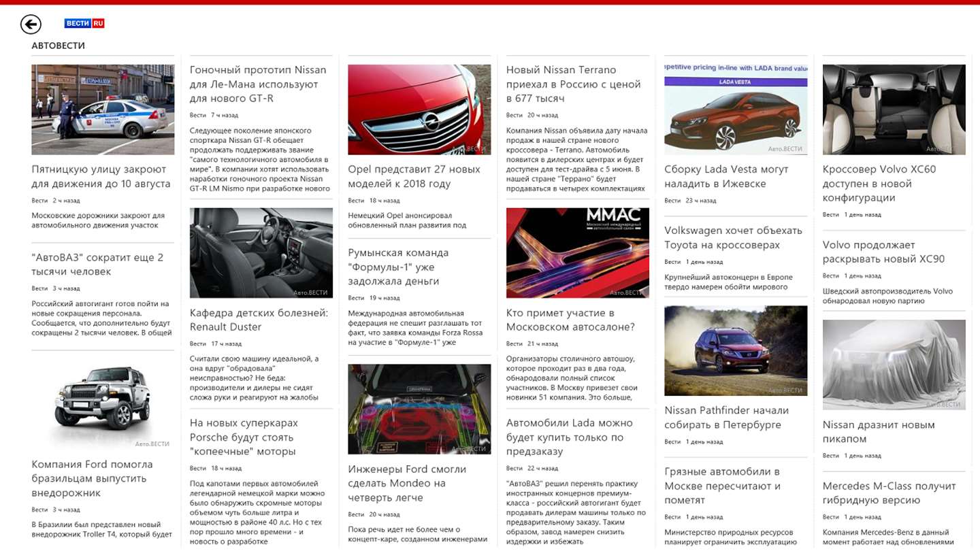The width and height of the screenshot is (980, 551).
Task: Open the Lada Vesta sketch image
Action: [x=736, y=110]
